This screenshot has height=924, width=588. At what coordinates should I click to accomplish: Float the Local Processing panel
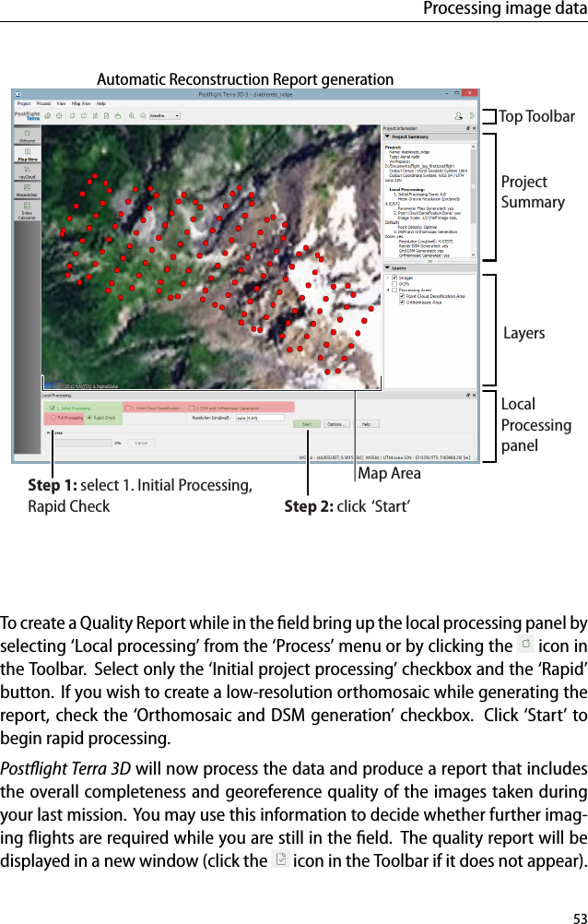(x=468, y=396)
